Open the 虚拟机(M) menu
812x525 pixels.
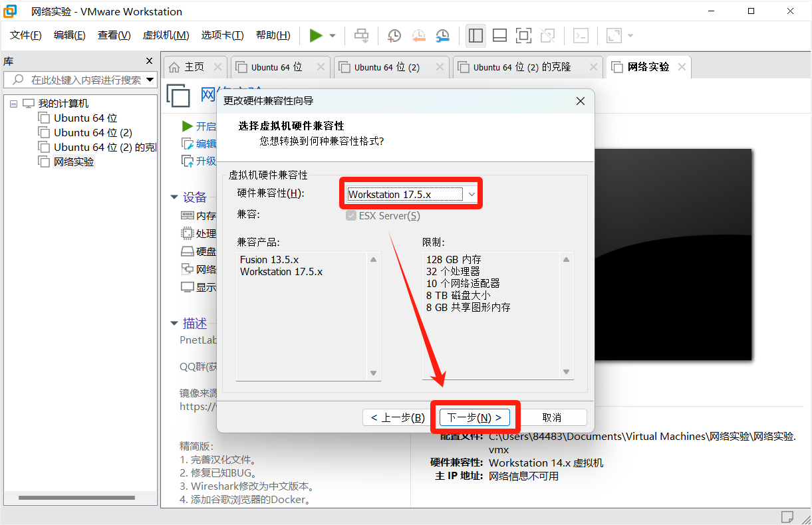coord(166,35)
